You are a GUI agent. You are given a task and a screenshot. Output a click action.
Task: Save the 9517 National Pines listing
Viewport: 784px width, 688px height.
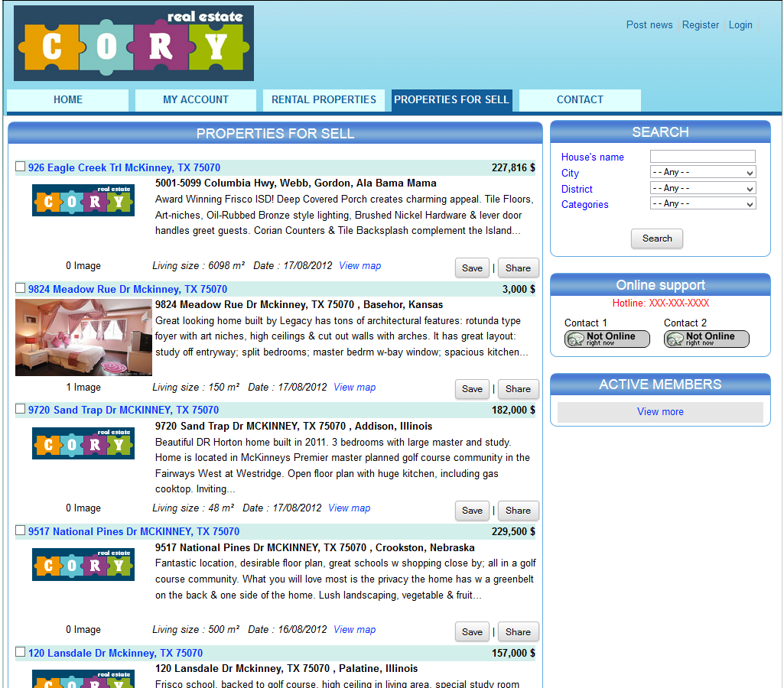tap(472, 632)
